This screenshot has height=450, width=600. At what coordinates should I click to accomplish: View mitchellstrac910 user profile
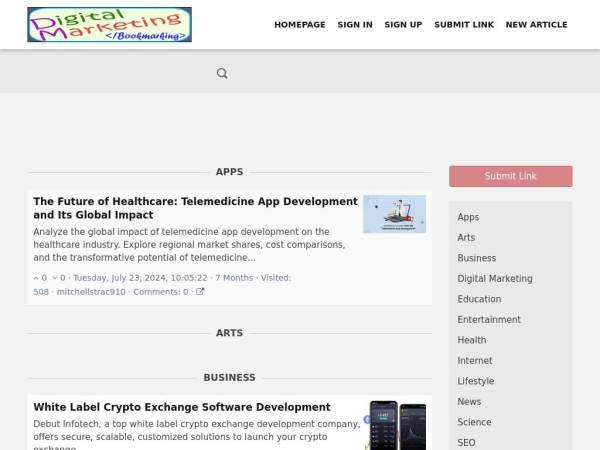click(x=91, y=292)
